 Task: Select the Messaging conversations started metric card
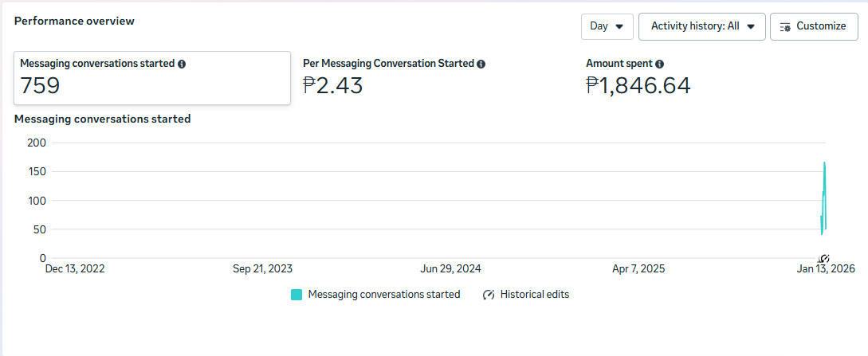(151, 78)
